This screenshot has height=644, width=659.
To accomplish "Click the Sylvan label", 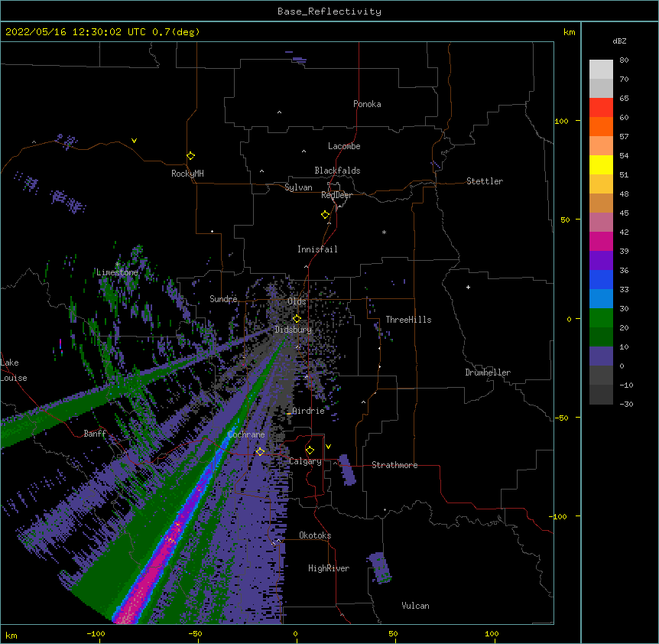I will tap(298, 187).
